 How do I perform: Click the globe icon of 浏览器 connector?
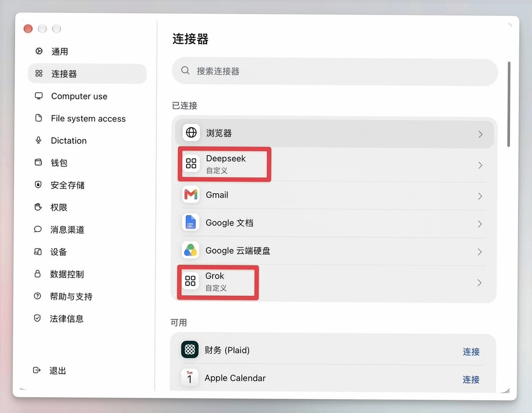192,133
